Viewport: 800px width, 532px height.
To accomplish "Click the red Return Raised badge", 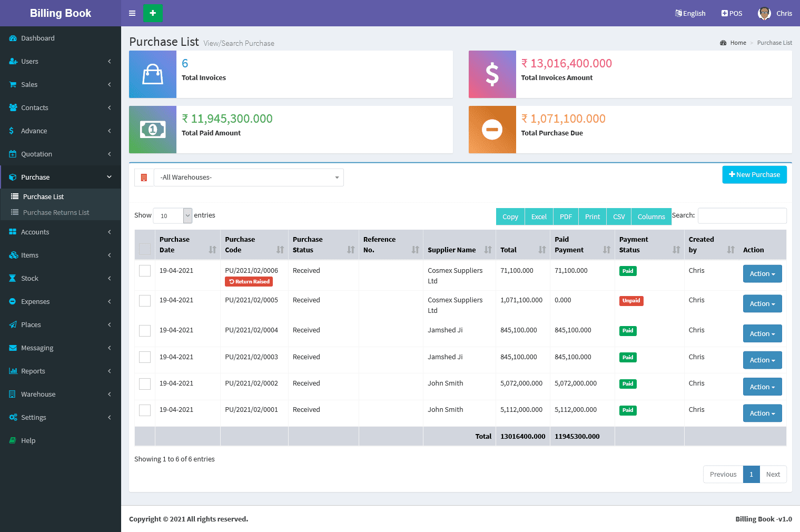I will point(249,282).
